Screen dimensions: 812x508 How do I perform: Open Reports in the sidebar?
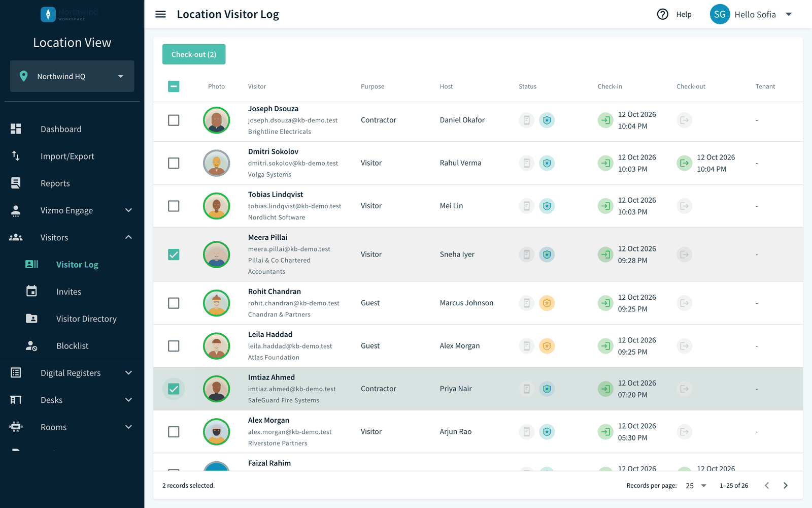click(72, 183)
